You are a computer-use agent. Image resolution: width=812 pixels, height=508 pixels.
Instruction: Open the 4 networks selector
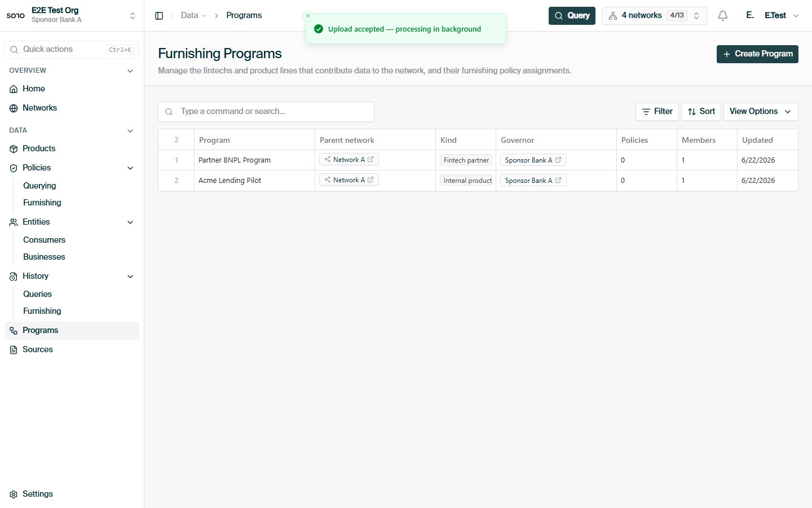655,16
